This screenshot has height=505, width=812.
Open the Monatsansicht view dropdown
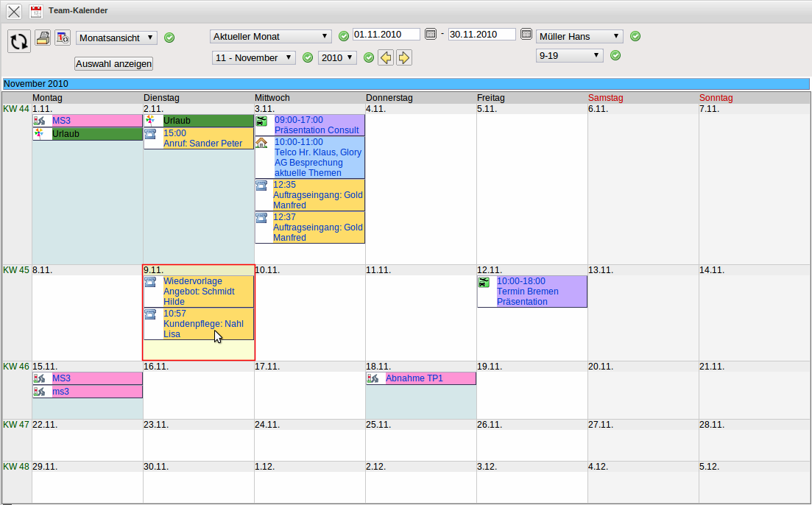click(x=116, y=38)
